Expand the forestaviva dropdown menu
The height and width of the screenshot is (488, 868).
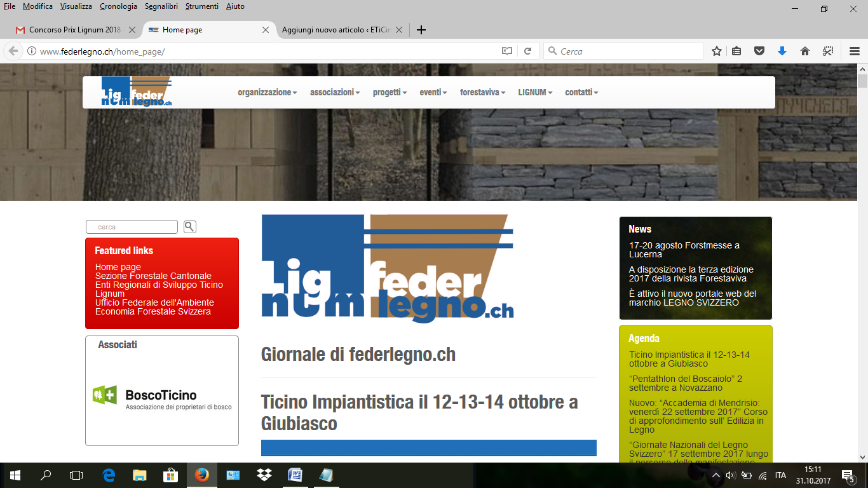tap(483, 92)
